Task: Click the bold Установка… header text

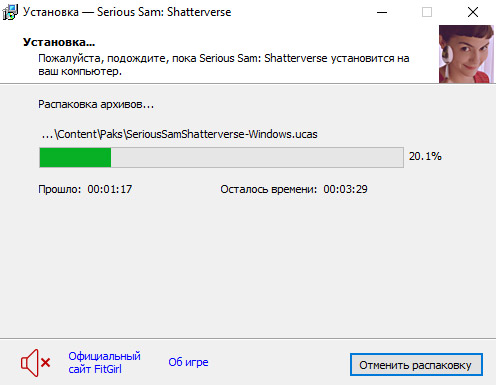Action: [59, 42]
